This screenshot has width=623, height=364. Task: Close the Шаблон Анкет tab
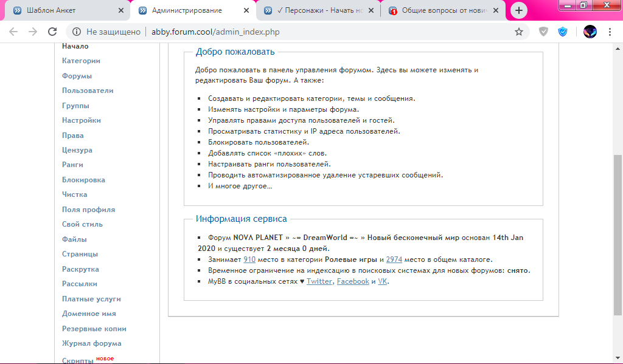click(x=121, y=10)
